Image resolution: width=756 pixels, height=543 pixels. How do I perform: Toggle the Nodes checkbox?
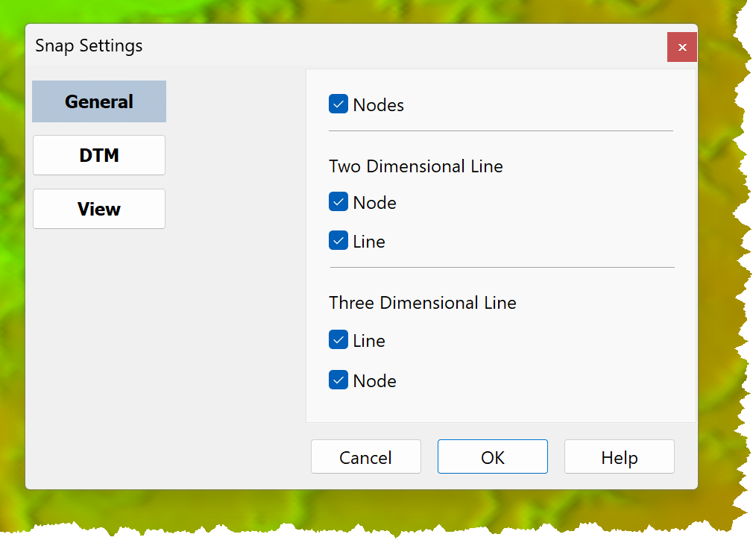pos(338,104)
